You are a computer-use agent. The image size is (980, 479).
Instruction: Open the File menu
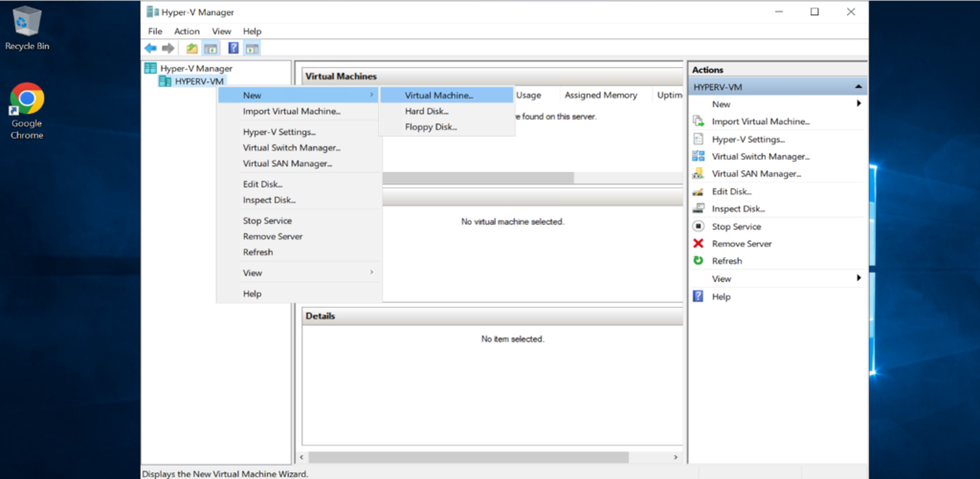[x=155, y=32]
